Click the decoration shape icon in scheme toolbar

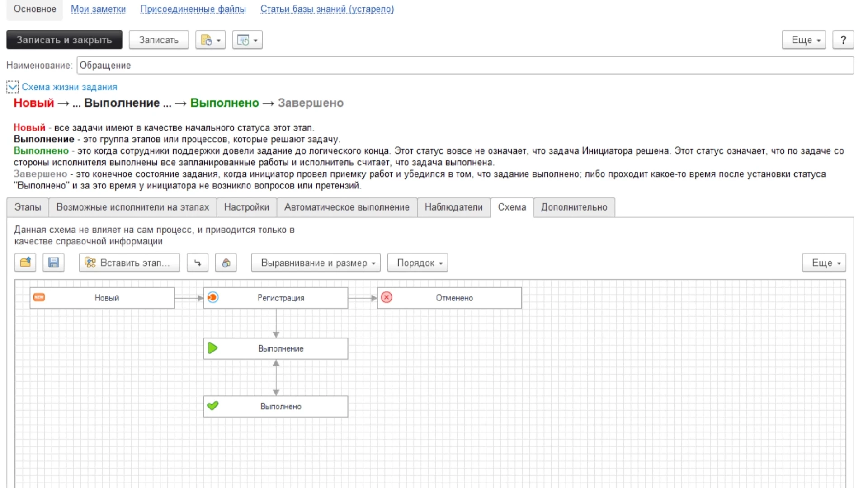pos(226,263)
